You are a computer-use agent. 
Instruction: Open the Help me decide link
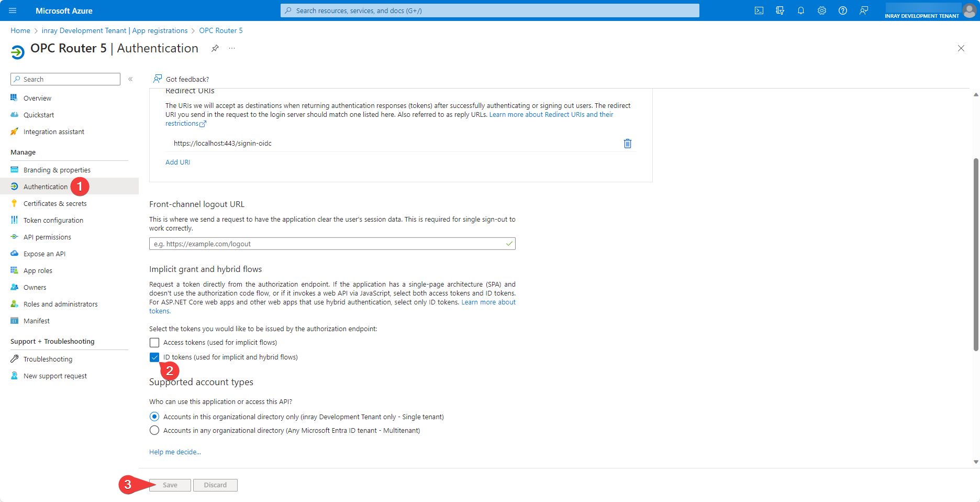pos(175,452)
